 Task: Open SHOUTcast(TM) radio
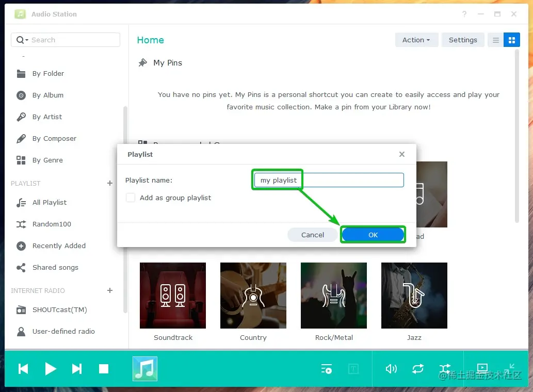[59, 310]
